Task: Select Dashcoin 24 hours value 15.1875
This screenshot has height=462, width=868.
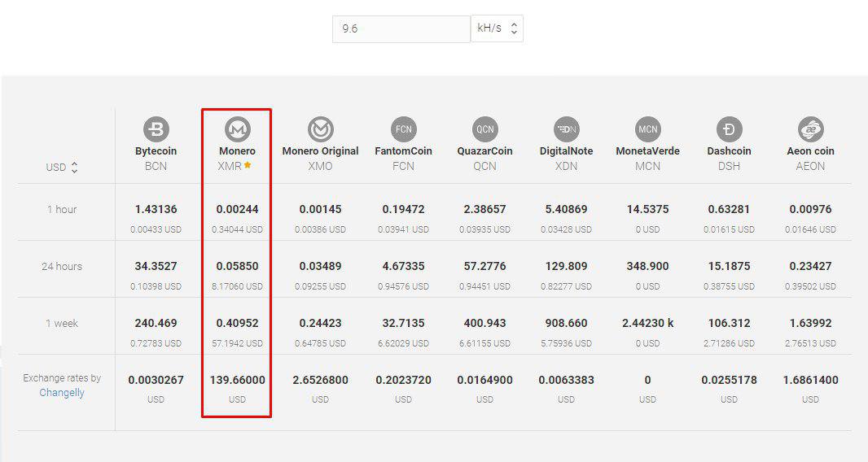Action: click(x=729, y=267)
